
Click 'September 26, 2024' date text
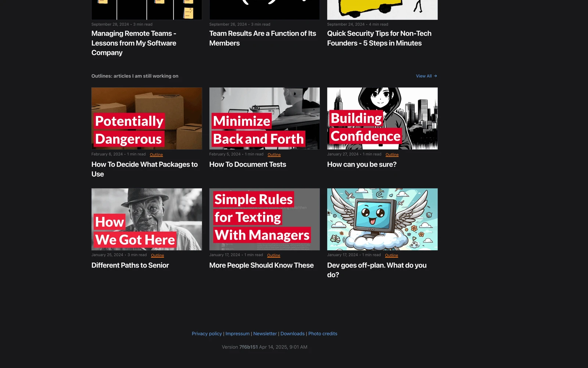point(228,24)
